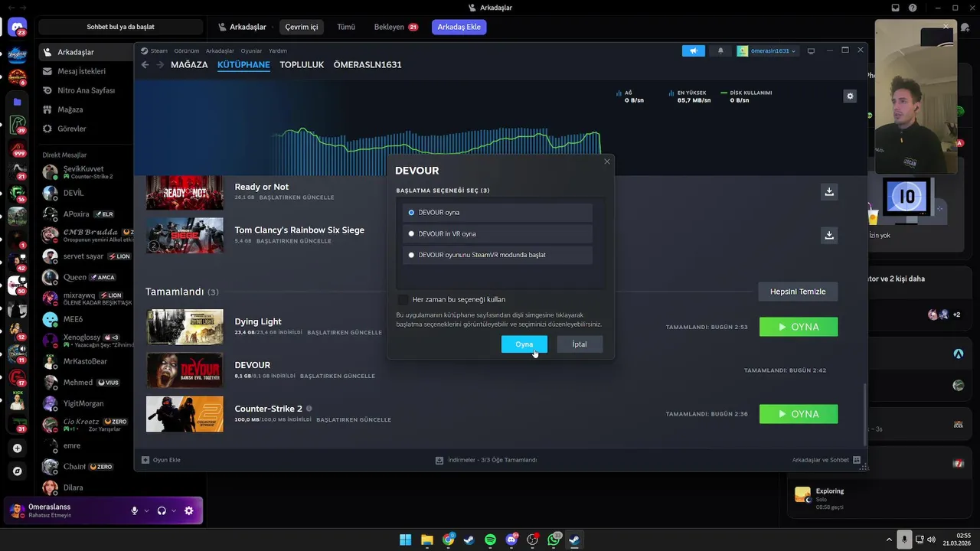This screenshot has height=551, width=980.
Task: Mute the microphone in Discord user panel
Action: [x=135, y=510]
